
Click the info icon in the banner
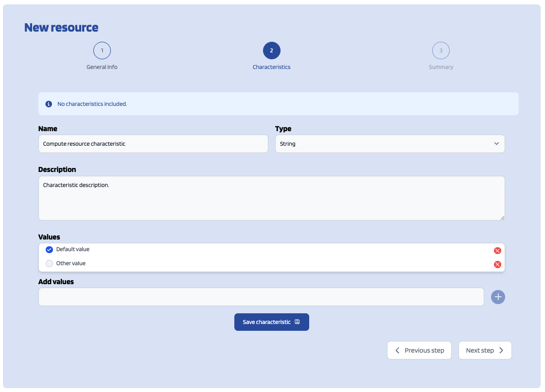pos(49,104)
